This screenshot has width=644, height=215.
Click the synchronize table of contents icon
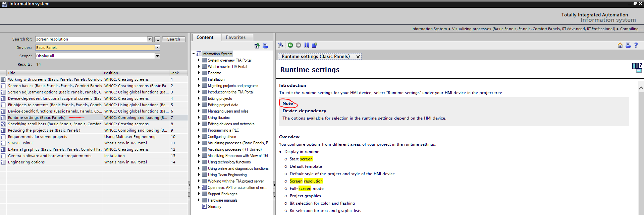pyautogui.click(x=281, y=45)
